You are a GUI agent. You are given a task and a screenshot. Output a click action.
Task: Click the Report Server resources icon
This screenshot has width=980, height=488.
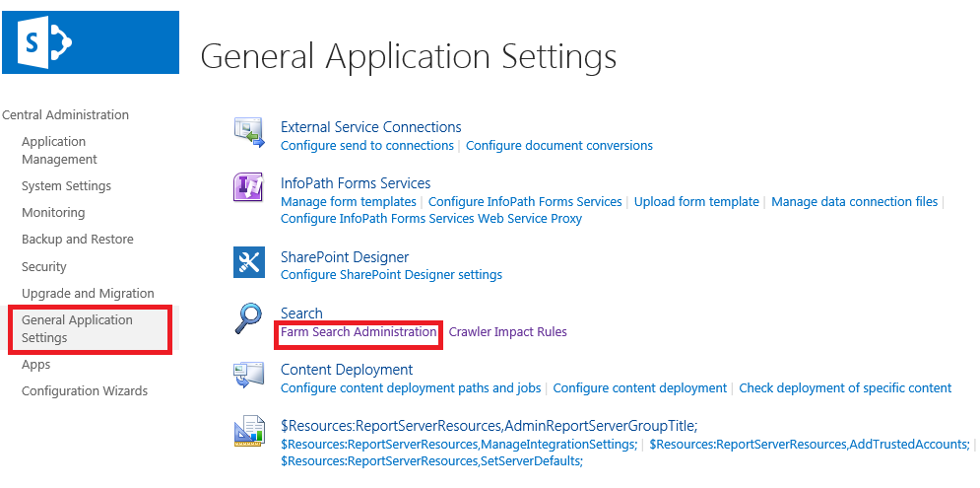249,431
